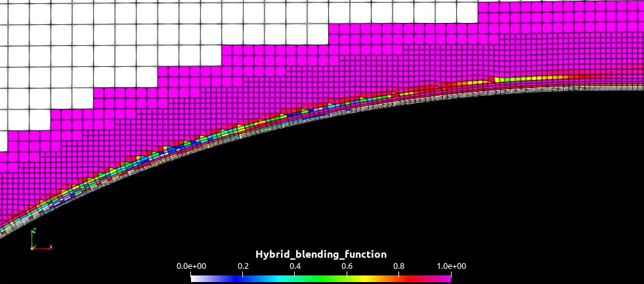644x284 pixels.
Task: Select the Hybrid_blending_function legend title
Action: tap(320, 254)
